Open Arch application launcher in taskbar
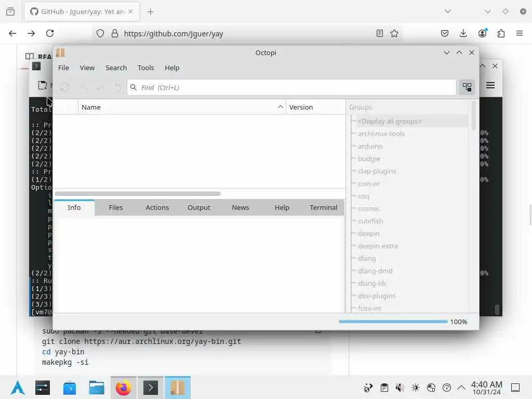Viewport: 532px width, 399px height. pos(18,388)
